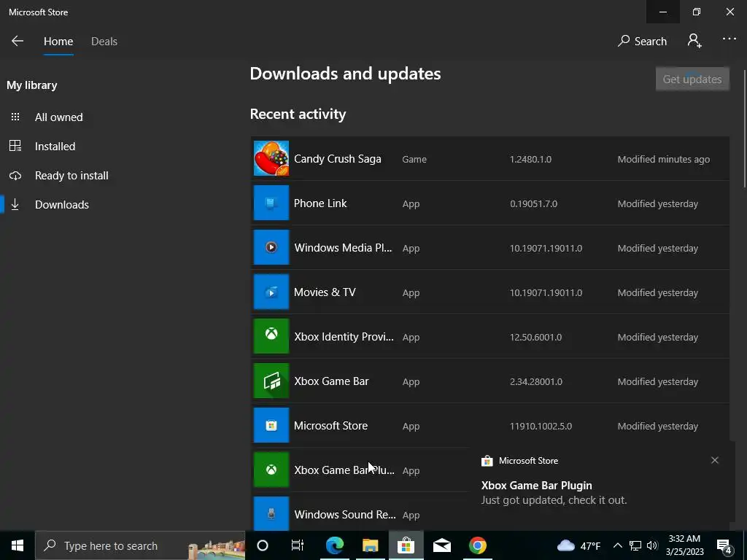Click the Phone Link name text

[x=320, y=203]
